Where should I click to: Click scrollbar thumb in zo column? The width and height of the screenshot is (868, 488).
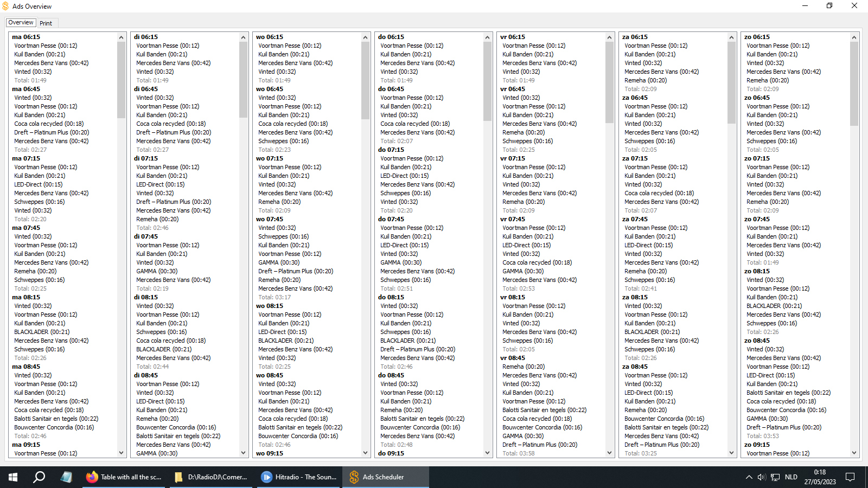[x=854, y=84]
